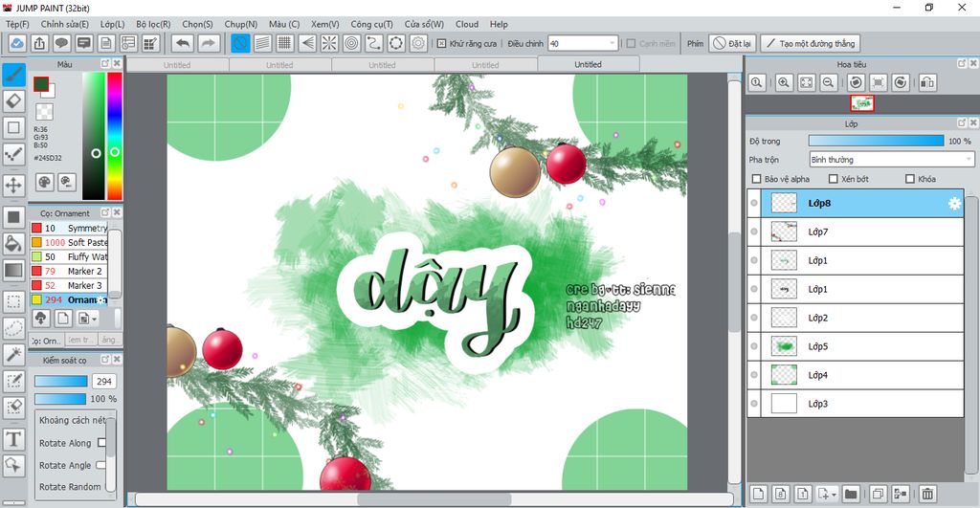Enable concentric circle snap guide
Viewport: 980px width, 508px height.
352,43
